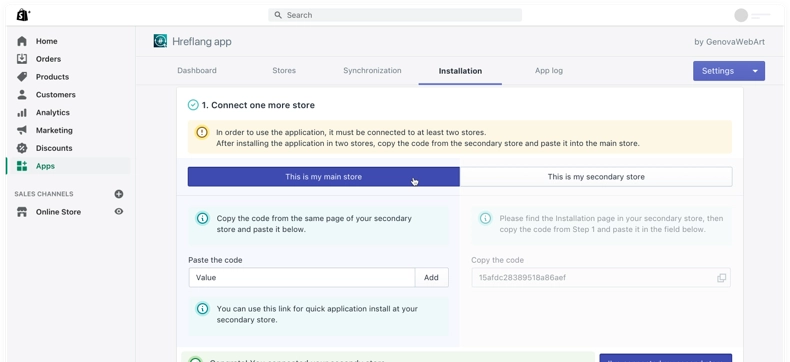Select 'This is my main store'
The height and width of the screenshot is (362, 790).
[x=323, y=177]
